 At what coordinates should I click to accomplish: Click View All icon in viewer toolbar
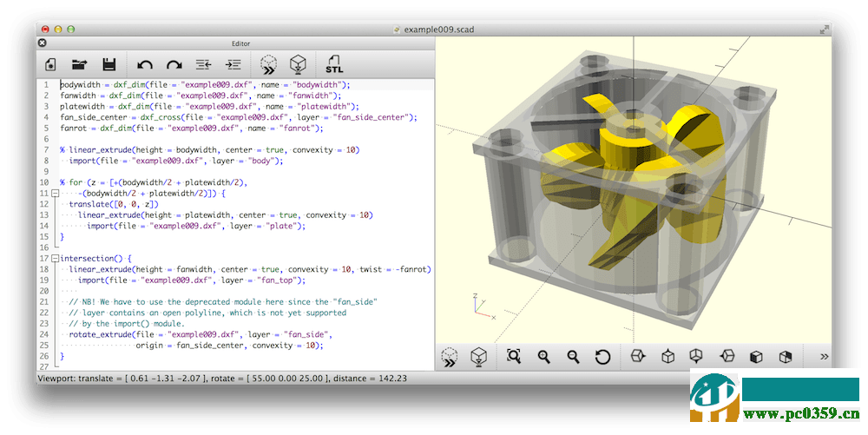click(514, 356)
